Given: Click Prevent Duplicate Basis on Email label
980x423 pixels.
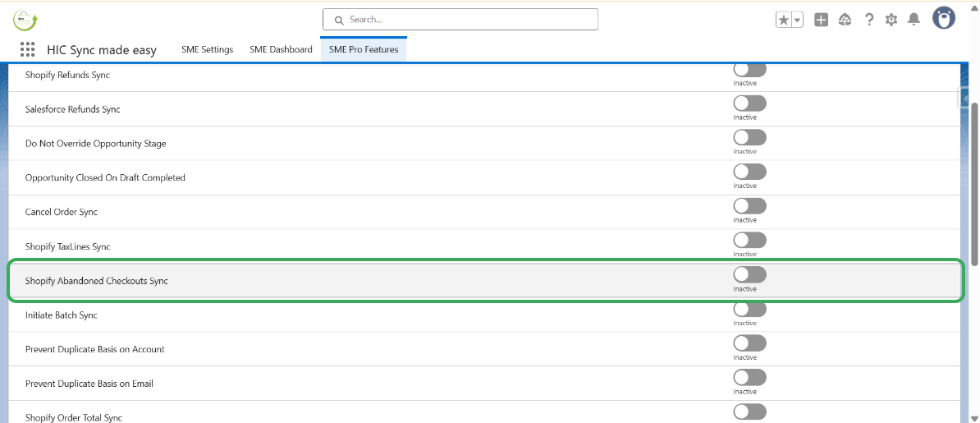Looking at the screenshot, I should click(x=89, y=384).
